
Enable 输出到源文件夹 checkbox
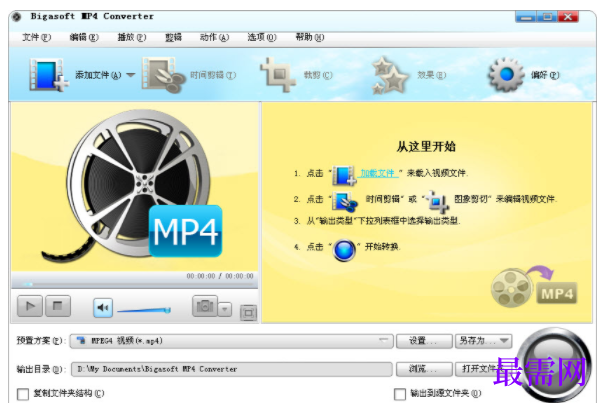[400, 394]
